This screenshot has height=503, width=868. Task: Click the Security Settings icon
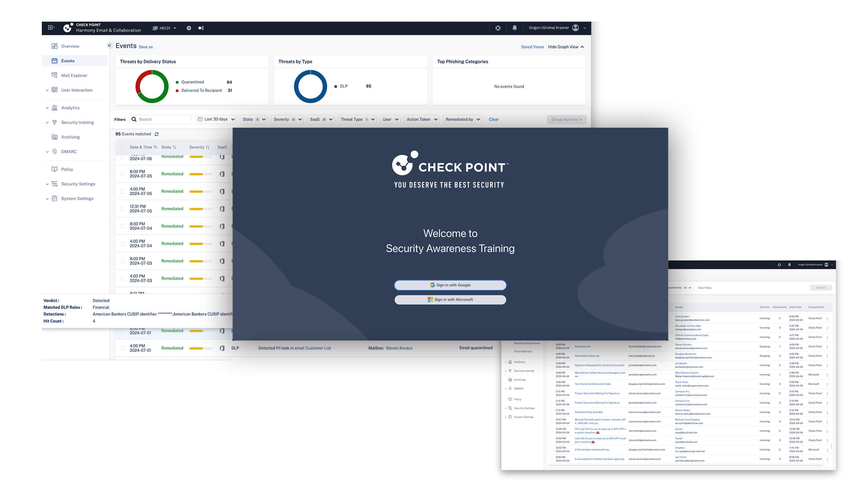54,184
